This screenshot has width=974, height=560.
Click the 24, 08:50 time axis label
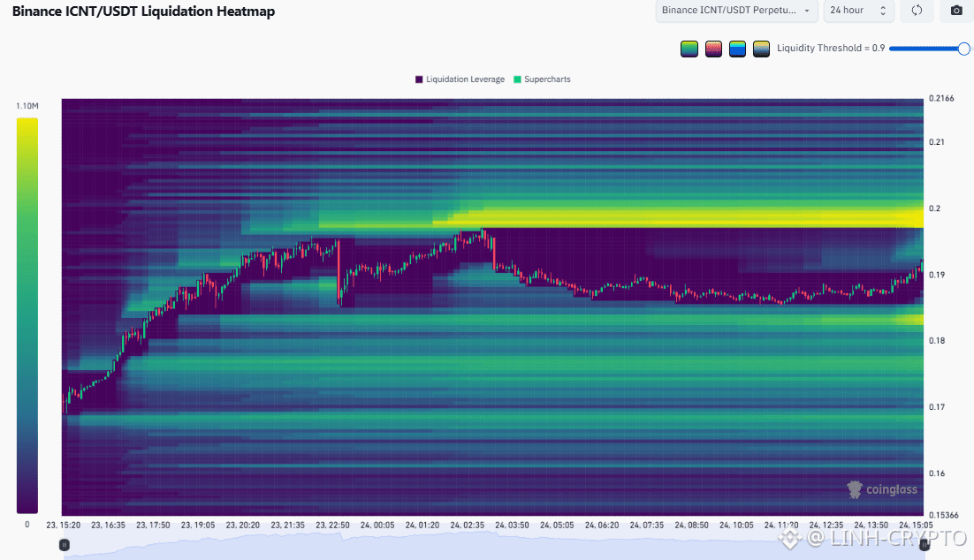[691, 526]
